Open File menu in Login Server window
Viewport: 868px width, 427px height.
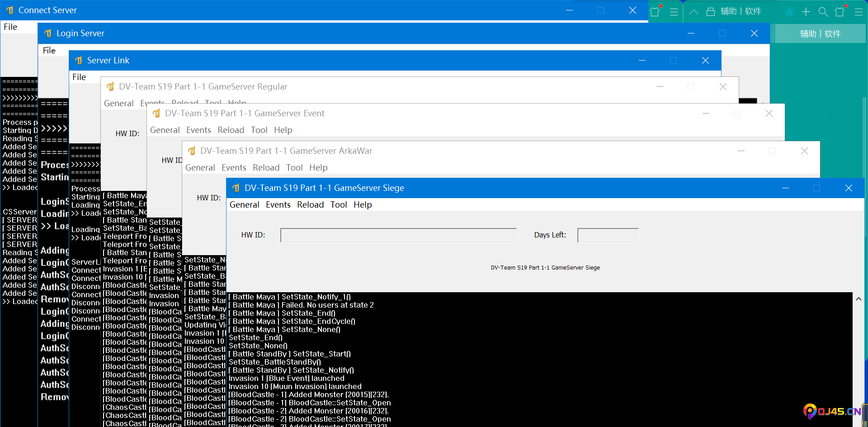point(49,50)
